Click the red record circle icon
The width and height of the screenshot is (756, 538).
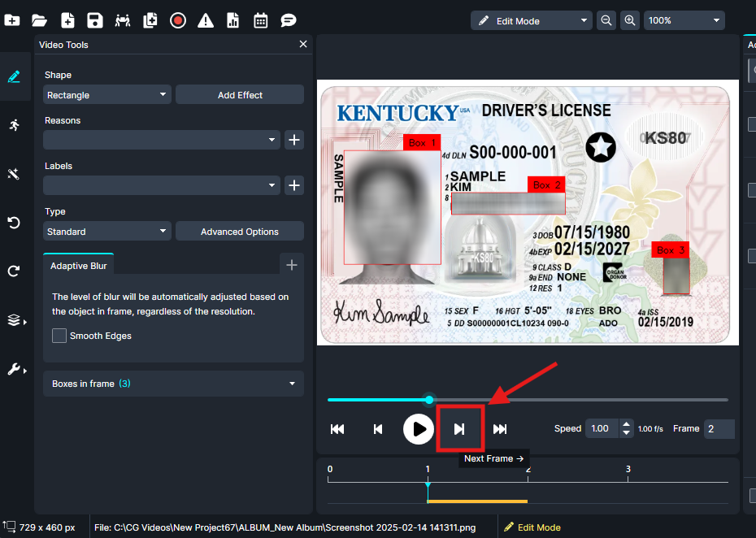tap(178, 20)
